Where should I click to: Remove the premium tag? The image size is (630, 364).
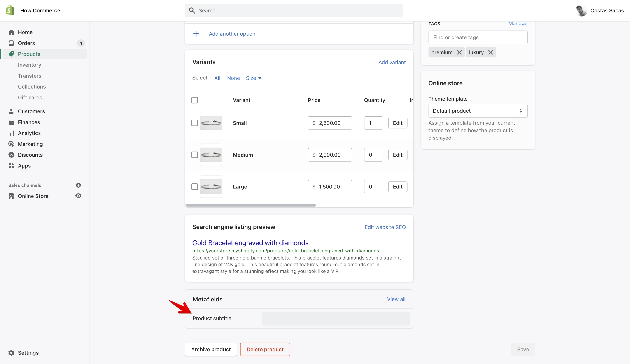(x=459, y=52)
